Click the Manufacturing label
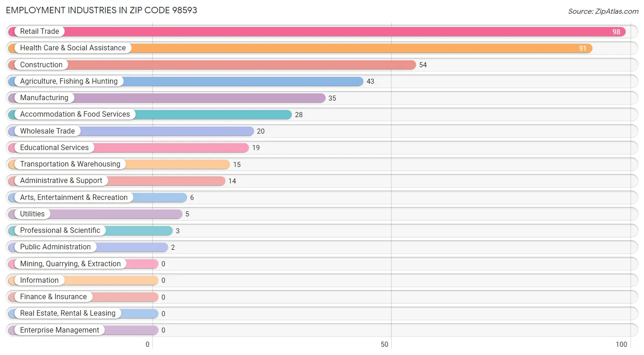 click(x=44, y=98)
